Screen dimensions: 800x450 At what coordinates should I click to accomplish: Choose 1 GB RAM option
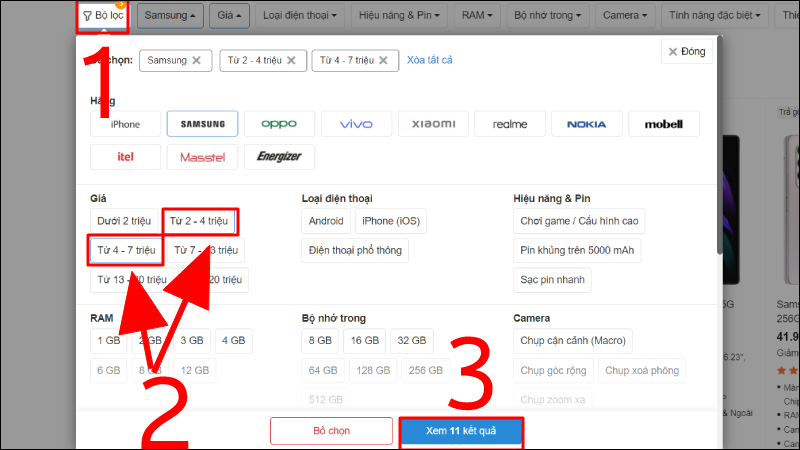coord(109,341)
